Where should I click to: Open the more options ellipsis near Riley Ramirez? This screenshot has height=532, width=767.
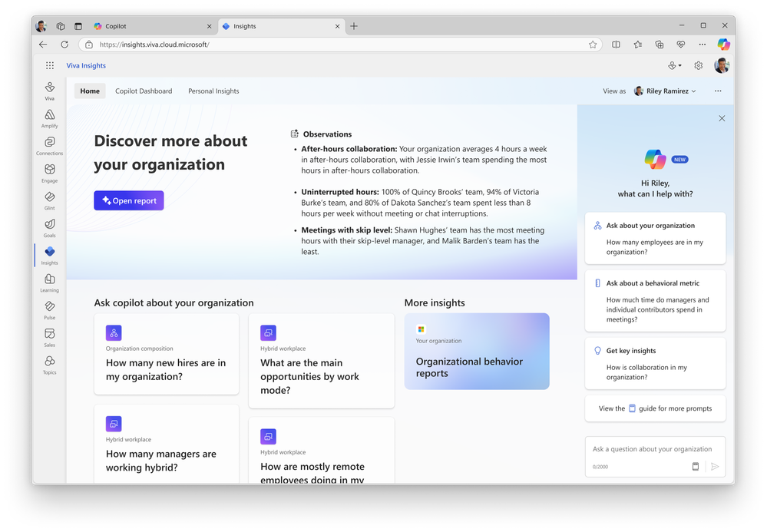[x=718, y=91]
